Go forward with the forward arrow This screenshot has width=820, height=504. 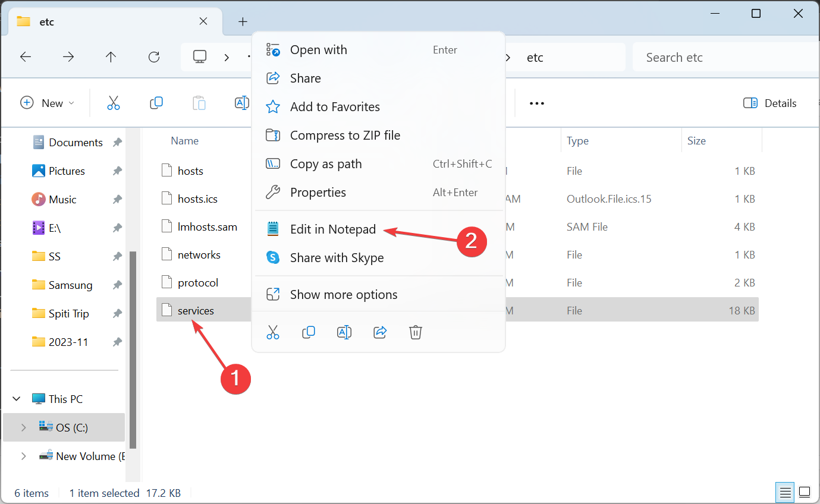[68, 57]
